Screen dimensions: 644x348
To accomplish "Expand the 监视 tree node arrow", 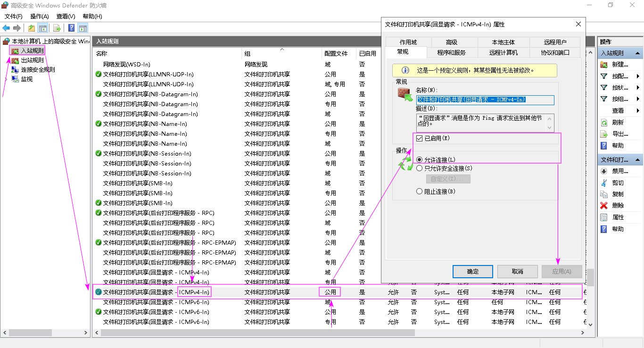I will coord(6,79).
